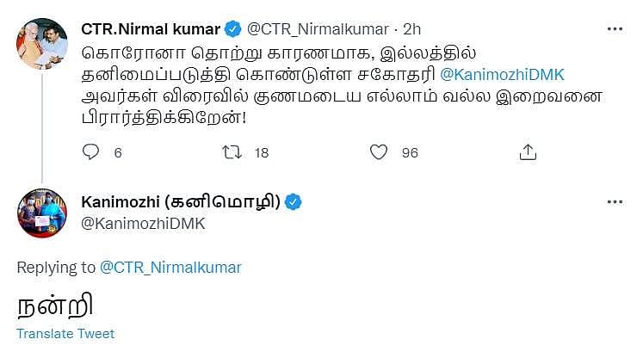Click the like count of 96
The width and height of the screenshot is (643, 364).
410,153
